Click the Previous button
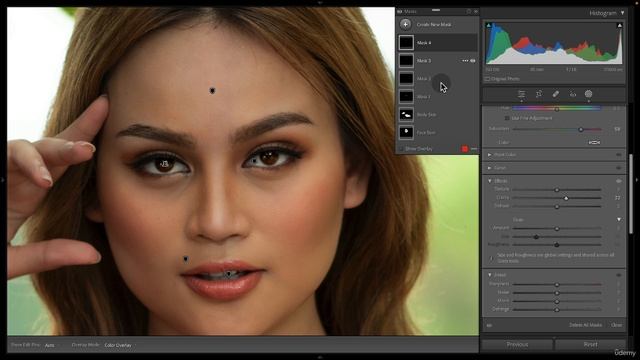Viewport: 640px width, 360px height. [517, 344]
